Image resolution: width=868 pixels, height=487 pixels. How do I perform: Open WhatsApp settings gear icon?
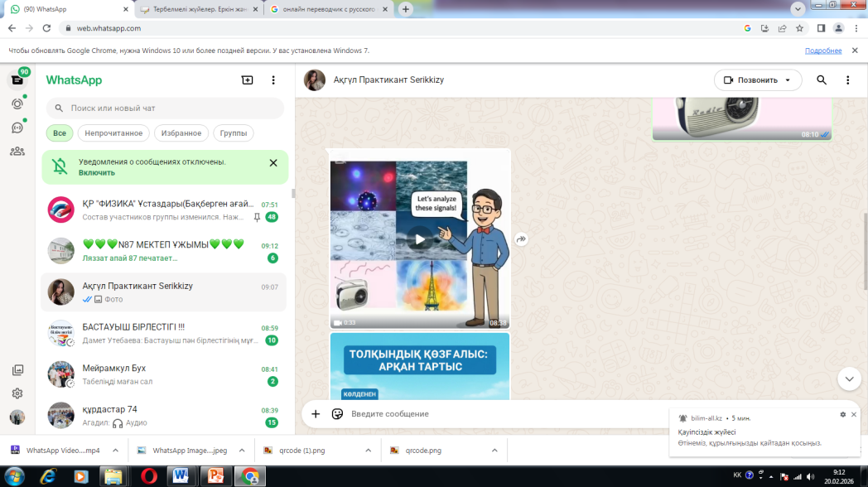tap(17, 393)
